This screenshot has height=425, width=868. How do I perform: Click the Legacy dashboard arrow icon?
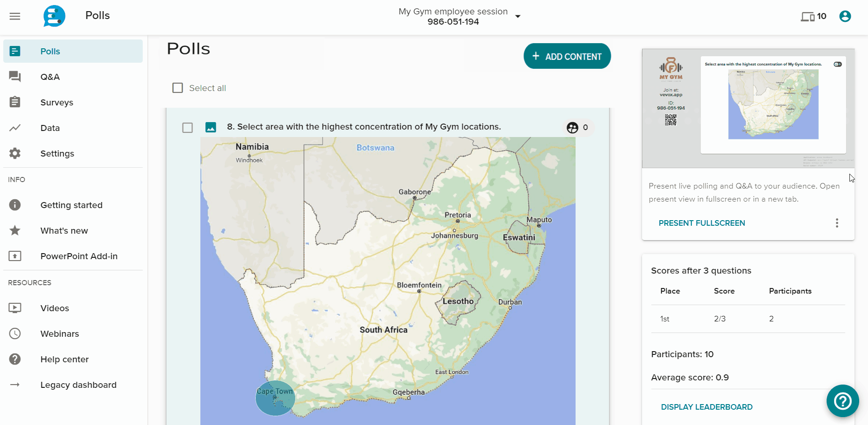pos(15,385)
